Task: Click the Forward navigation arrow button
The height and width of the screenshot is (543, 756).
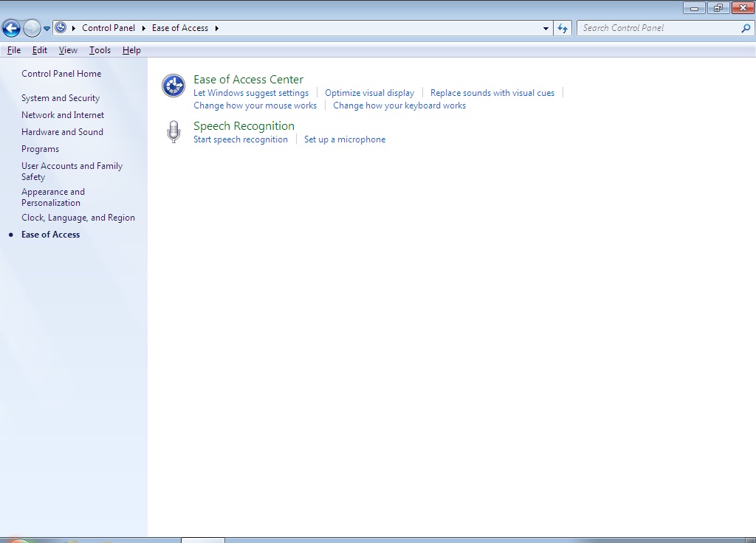Action: pyautogui.click(x=32, y=29)
